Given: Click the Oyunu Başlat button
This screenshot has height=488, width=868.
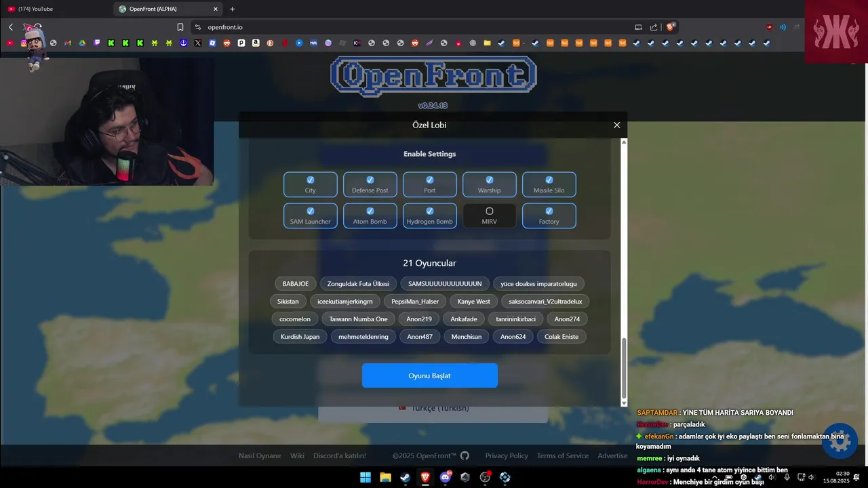Looking at the screenshot, I should 430,375.
